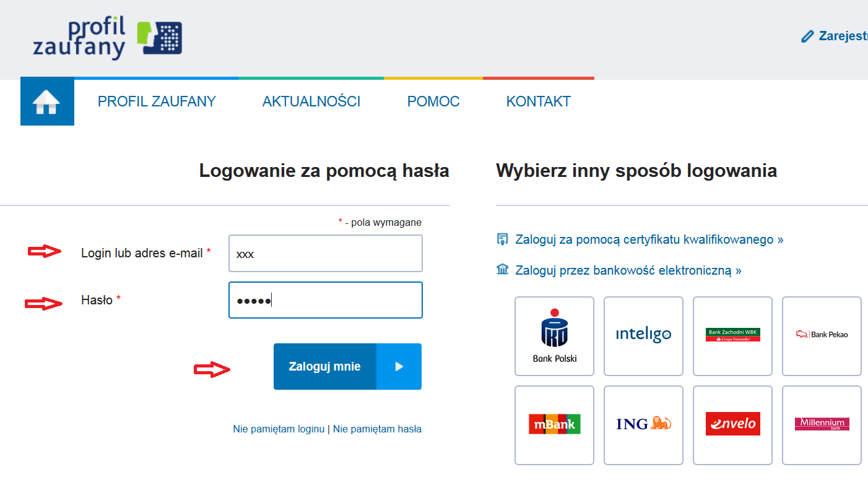This screenshot has height=485, width=868.
Task: Click the home icon in navigation bar
Action: (x=47, y=101)
